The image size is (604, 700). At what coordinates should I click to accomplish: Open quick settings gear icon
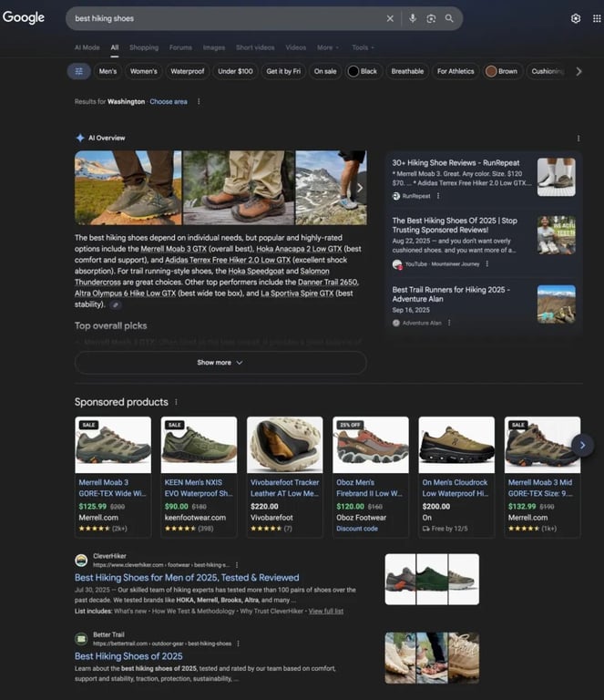point(576,18)
